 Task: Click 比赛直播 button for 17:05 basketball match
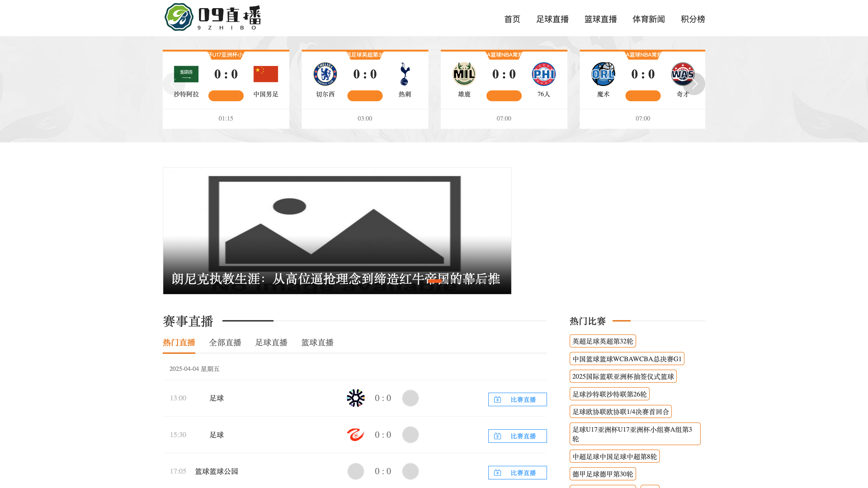517,473
